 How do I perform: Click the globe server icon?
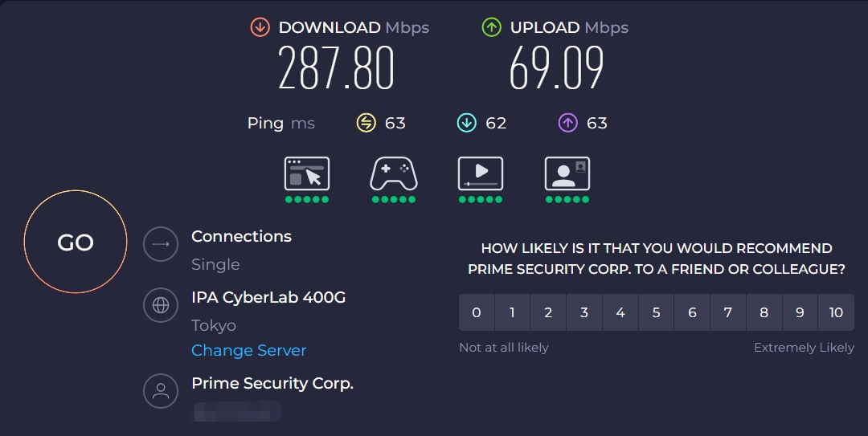point(161,305)
